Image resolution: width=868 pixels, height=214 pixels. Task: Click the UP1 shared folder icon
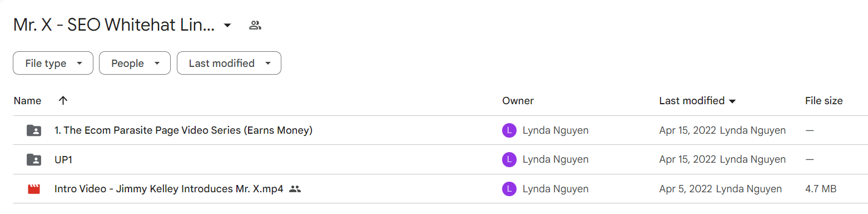click(34, 160)
